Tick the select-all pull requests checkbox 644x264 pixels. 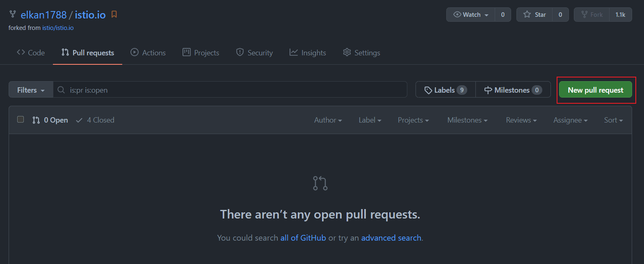(x=21, y=119)
